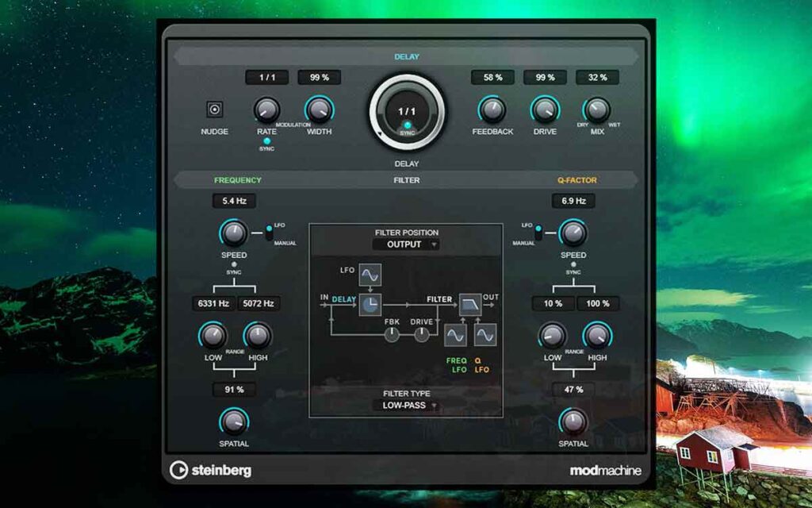
Task: Click the Mix dry/wet knob
Action: [597, 110]
